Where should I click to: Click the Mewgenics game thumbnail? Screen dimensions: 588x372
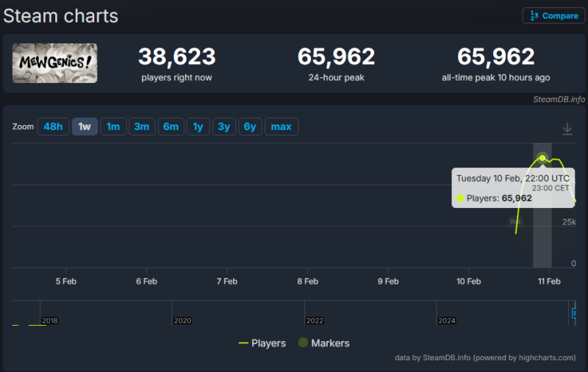pyautogui.click(x=54, y=63)
